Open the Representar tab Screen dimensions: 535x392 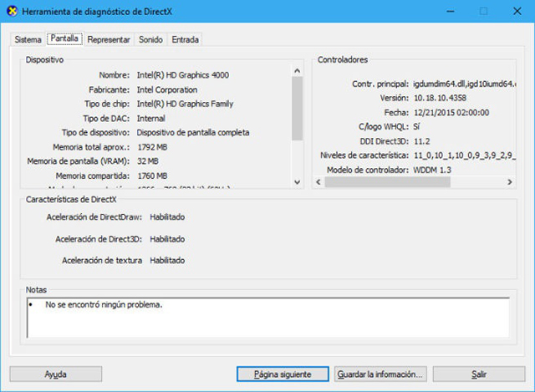[x=109, y=39]
